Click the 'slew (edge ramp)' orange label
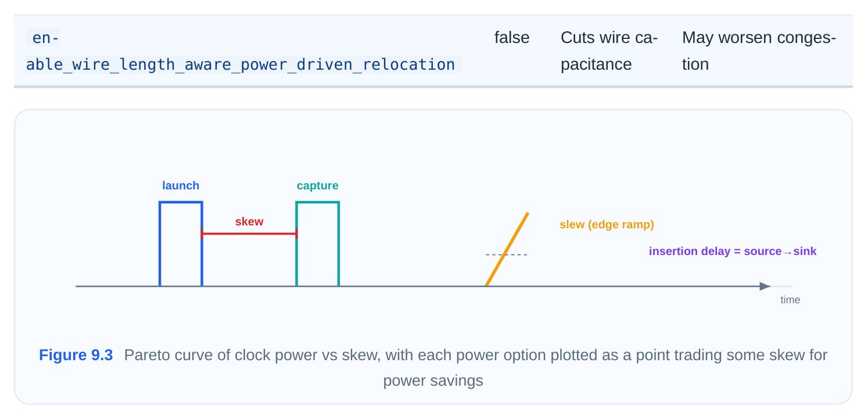Screen dimensions: 868x420 [x=607, y=225]
